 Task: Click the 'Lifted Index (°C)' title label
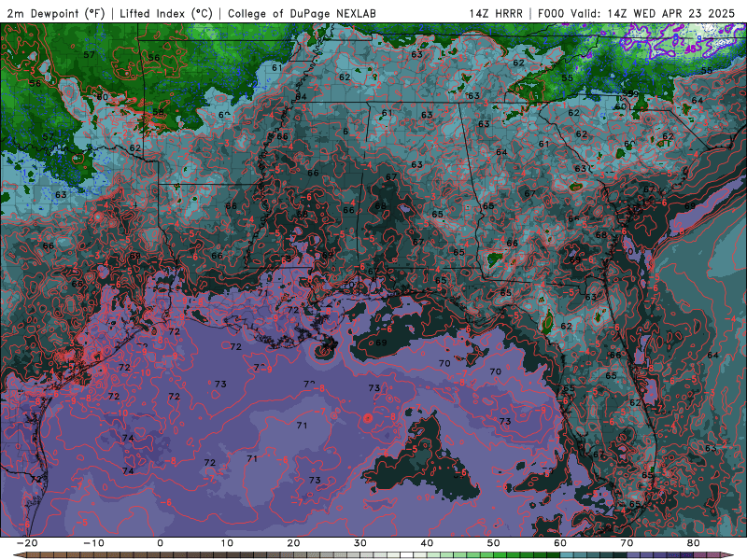(x=166, y=13)
